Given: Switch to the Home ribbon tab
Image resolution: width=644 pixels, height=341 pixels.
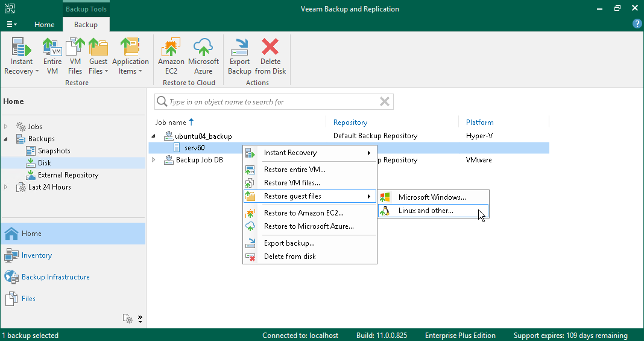Looking at the screenshot, I should point(44,25).
